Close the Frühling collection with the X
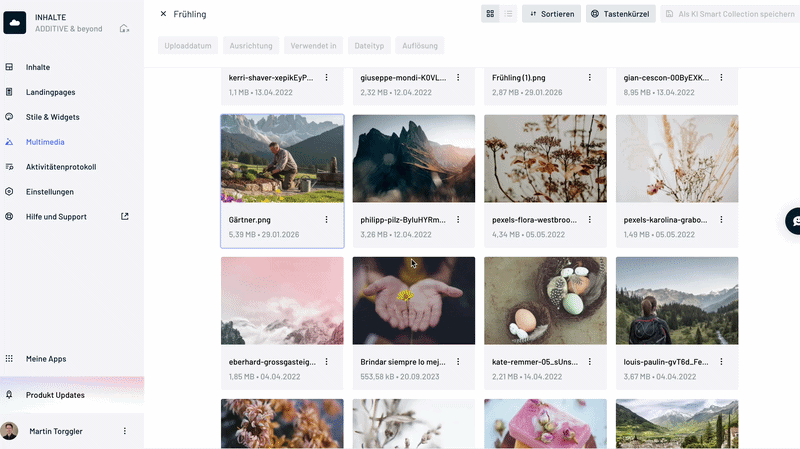Screen dimensions: 800x449 coord(163,14)
